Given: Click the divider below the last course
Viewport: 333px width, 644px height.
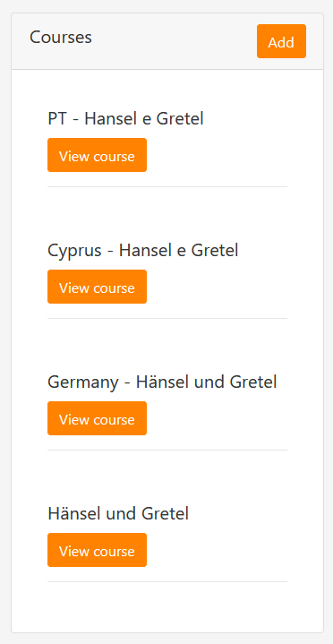Looking at the screenshot, I should (x=167, y=581).
